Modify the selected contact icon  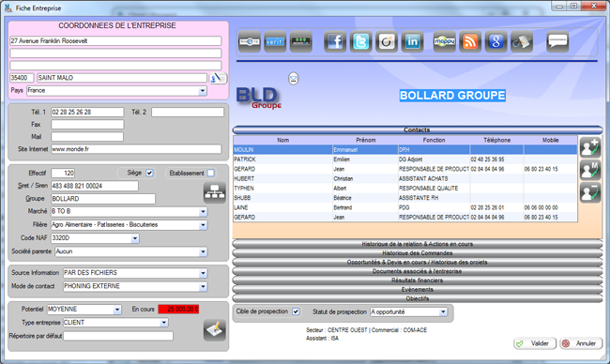590,170
